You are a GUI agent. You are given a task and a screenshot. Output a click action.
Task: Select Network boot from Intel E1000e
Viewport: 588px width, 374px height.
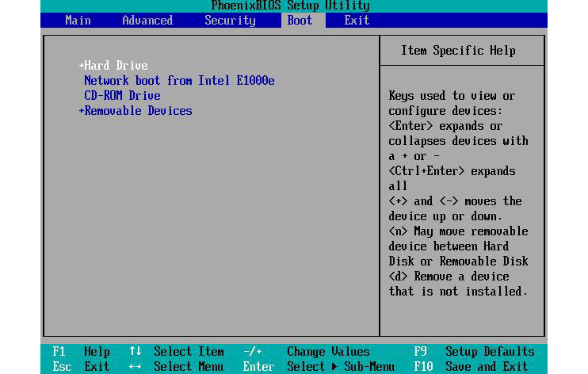coord(179,80)
